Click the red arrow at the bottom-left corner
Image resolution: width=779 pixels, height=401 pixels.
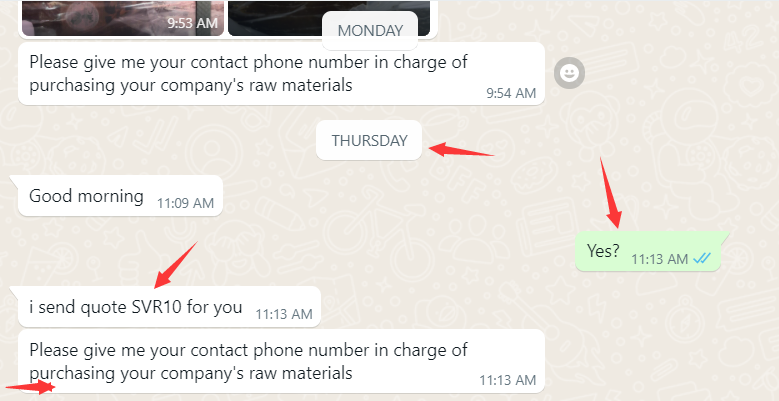click(x=30, y=388)
